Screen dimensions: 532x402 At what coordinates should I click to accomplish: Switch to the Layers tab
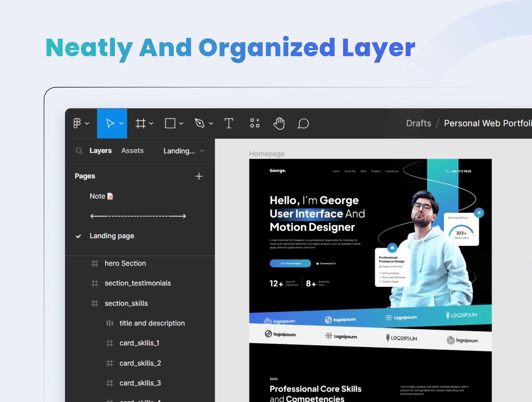pyautogui.click(x=100, y=150)
